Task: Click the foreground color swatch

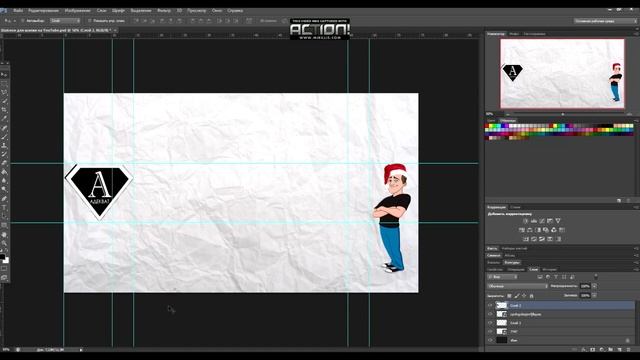Action: pyautogui.click(x=2, y=257)
